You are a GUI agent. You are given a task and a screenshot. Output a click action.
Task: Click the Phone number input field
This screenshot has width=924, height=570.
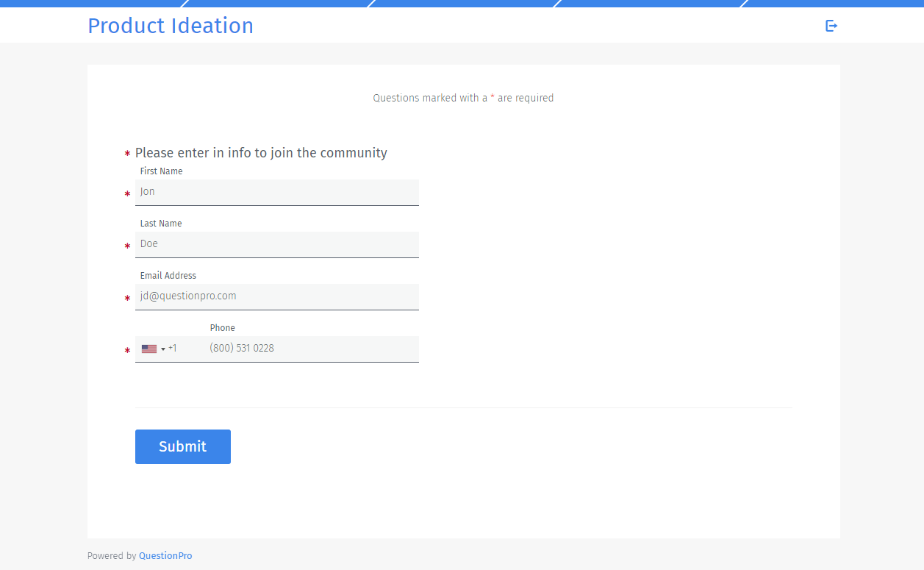coord(312,349)
